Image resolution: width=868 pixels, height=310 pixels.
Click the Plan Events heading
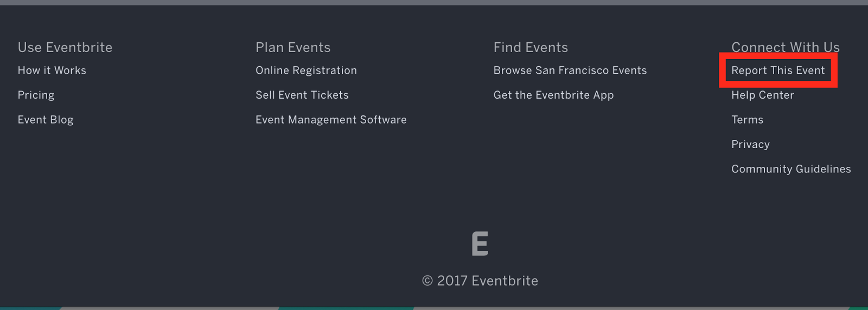tap(293, 48)
